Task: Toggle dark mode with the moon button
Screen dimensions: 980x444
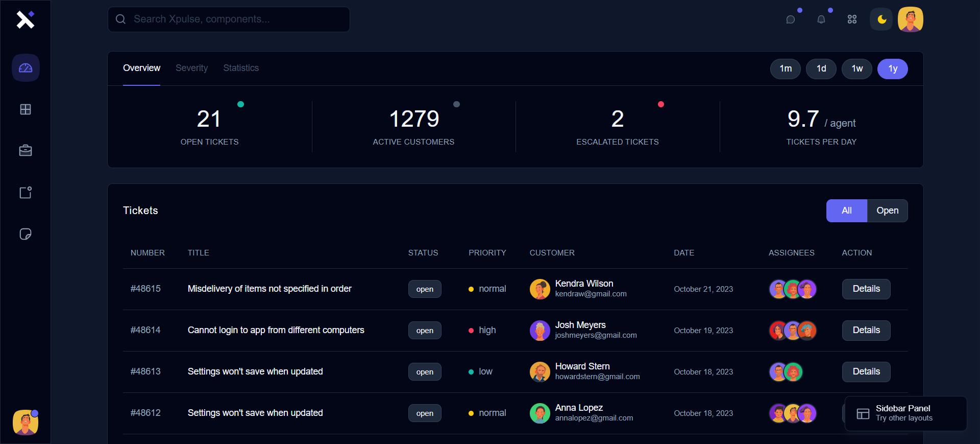Action: pyautogui.click(x=881, y=19)
